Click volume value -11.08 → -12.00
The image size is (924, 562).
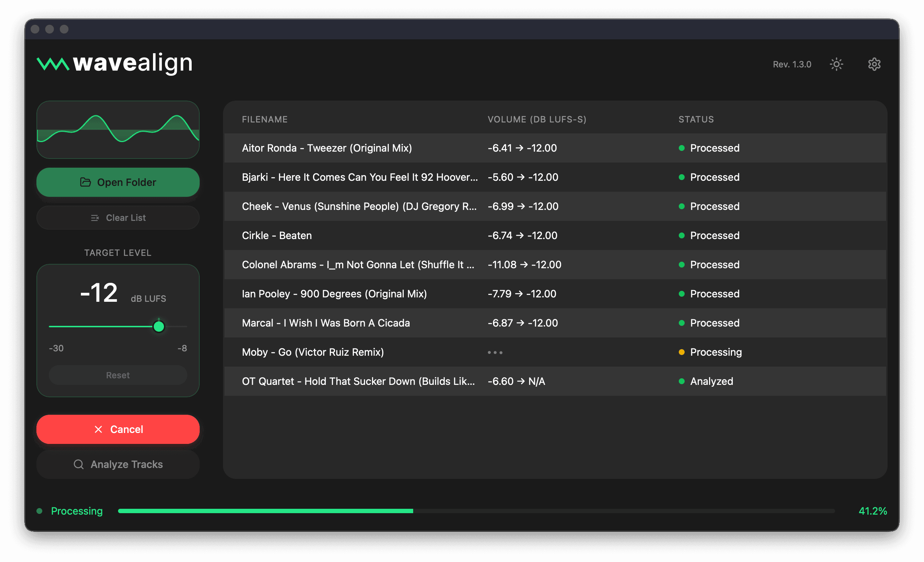(x=524, y=265)
